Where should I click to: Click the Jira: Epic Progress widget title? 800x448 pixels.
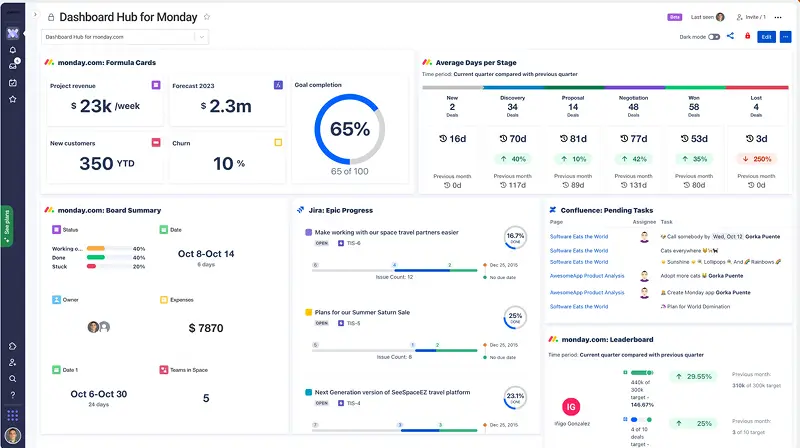(340, 210)
